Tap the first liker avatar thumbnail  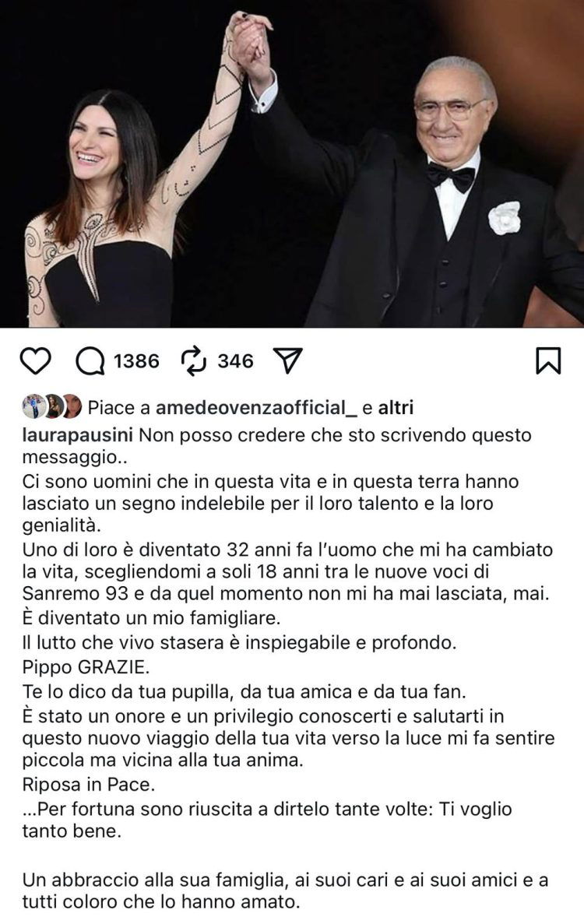[33, 406]
